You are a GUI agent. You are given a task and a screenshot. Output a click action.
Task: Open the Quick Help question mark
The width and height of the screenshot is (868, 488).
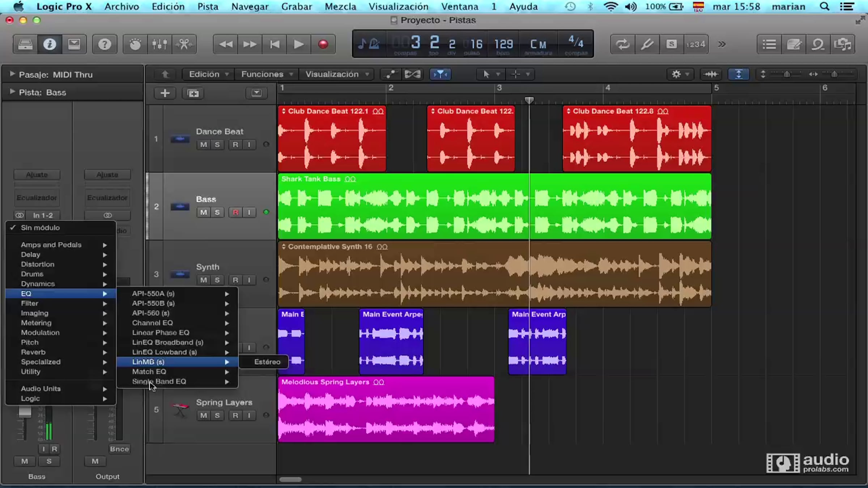[x=105, y=44]
